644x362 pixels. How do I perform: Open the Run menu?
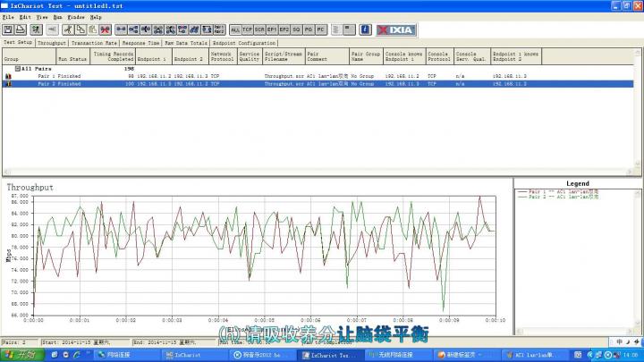[x=57, y=17]
